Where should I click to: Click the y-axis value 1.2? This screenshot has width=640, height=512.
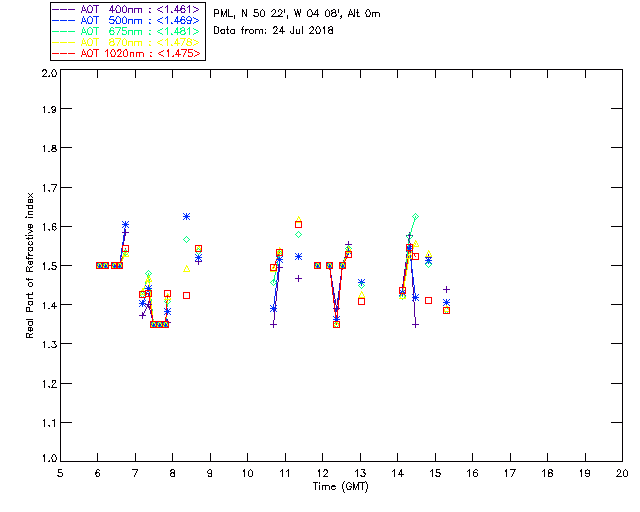pyautogui.click(x=49, y=384)
